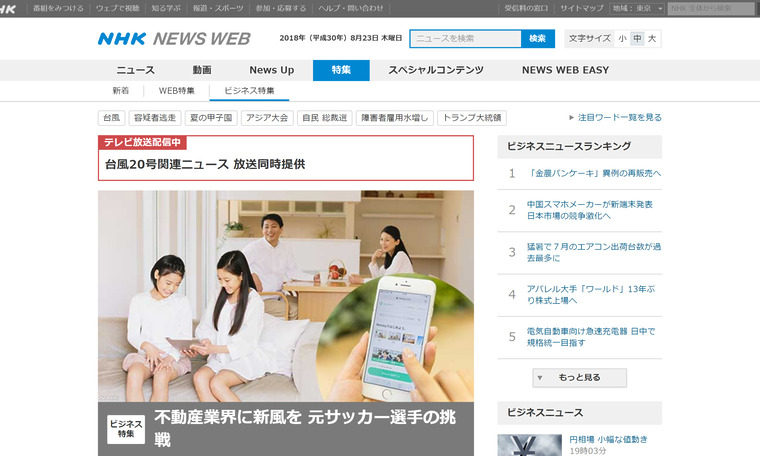This screenshot has height=456, width=760.
Task: Open the family smartphone feature article image
Action: [286, 295]
